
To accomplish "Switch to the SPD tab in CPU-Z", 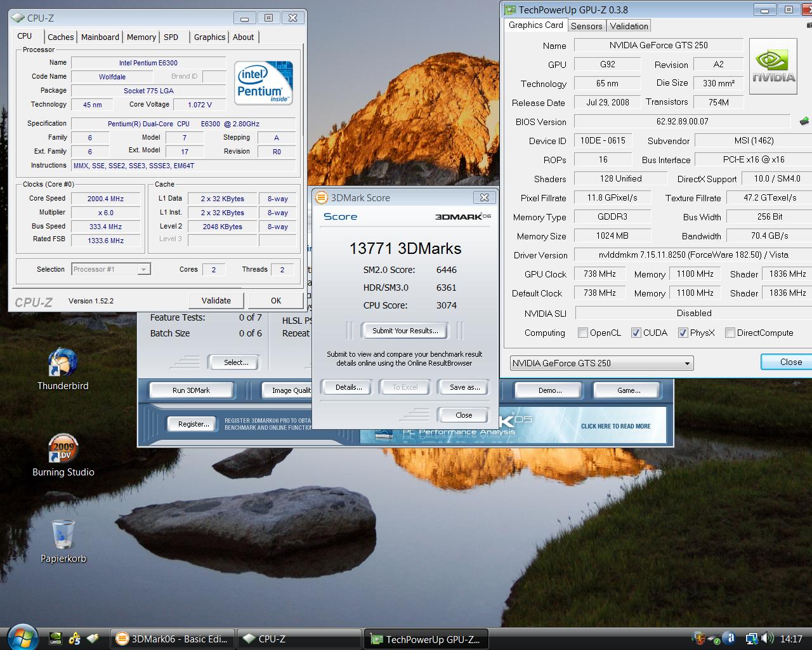I will pyautogui.click(x=171, y=37).
